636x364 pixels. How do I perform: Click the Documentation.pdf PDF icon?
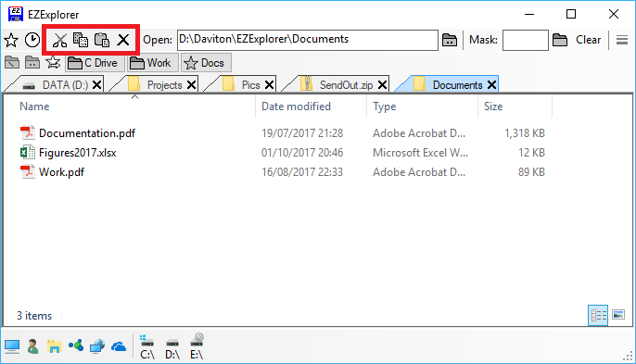27,132
